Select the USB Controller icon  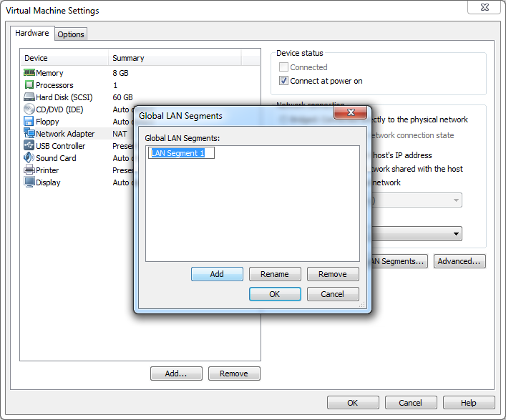click(x=29, y=146)
